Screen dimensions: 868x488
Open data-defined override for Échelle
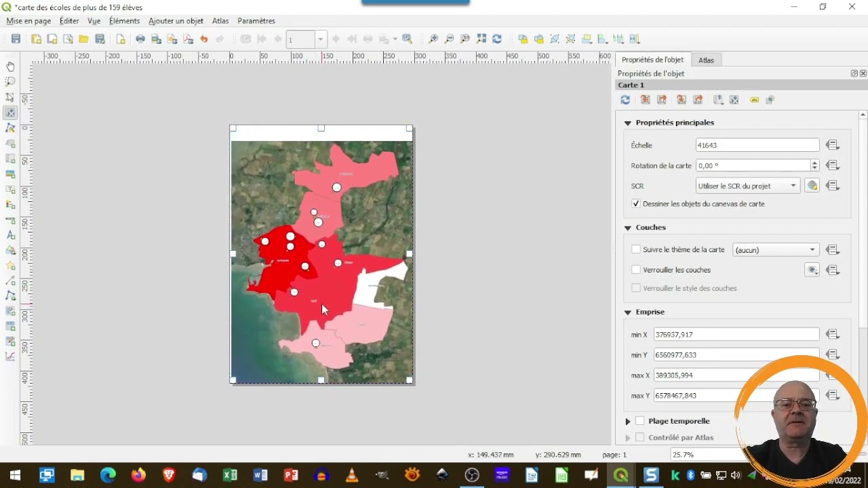[x=833, y=145]
